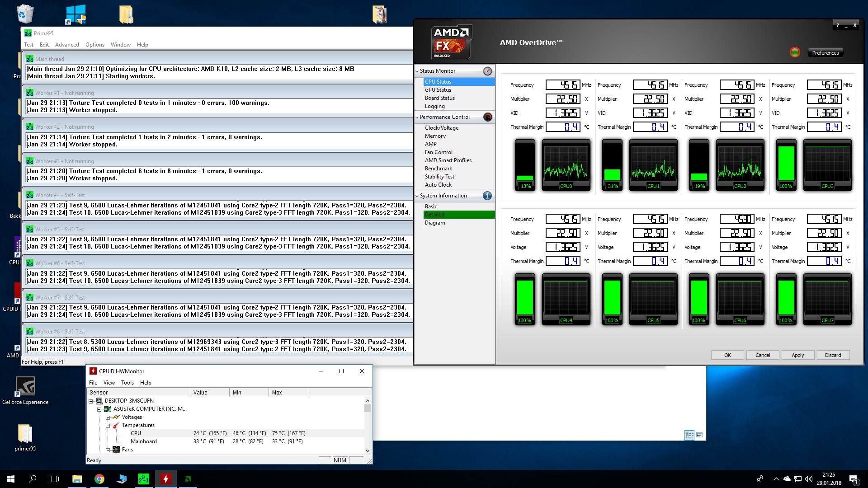
Task: Open HWMonitor Tools menu
Action: click(x=127, y=383)
